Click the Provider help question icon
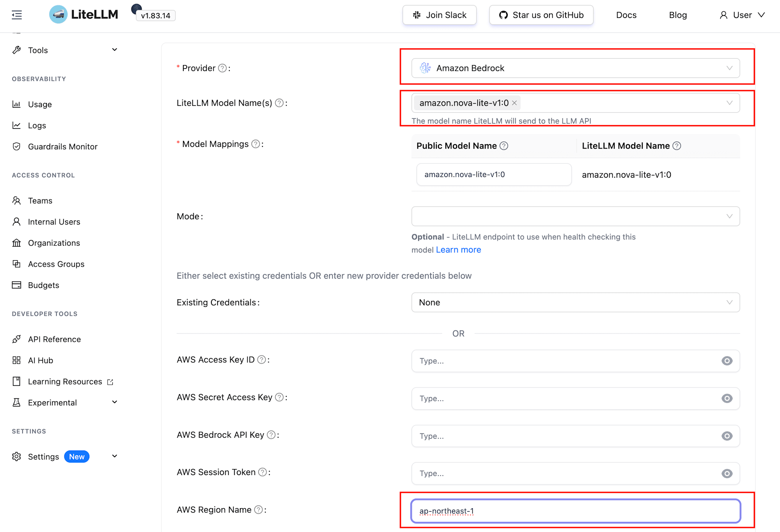 tap(222, 68)
